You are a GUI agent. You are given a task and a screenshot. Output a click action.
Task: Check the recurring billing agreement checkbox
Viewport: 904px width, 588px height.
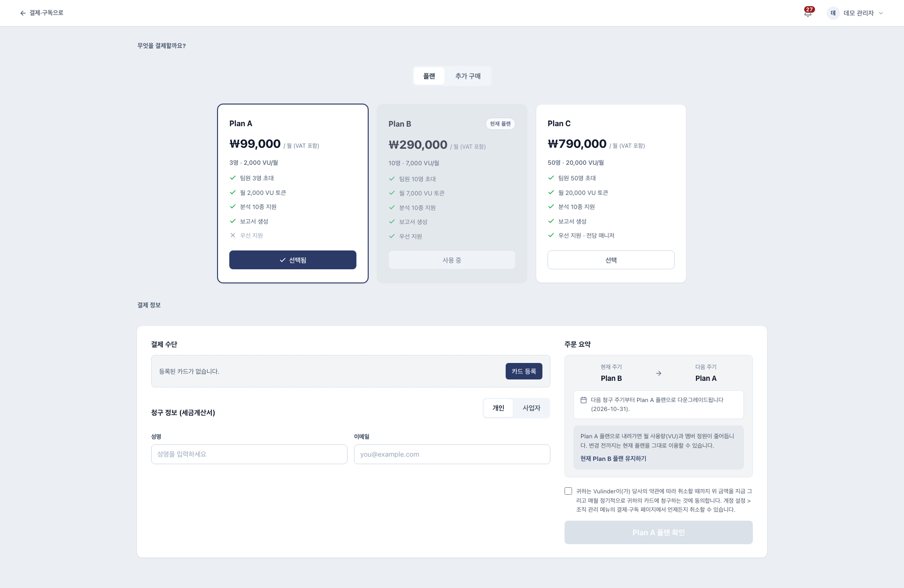click(x=568, y=491)
